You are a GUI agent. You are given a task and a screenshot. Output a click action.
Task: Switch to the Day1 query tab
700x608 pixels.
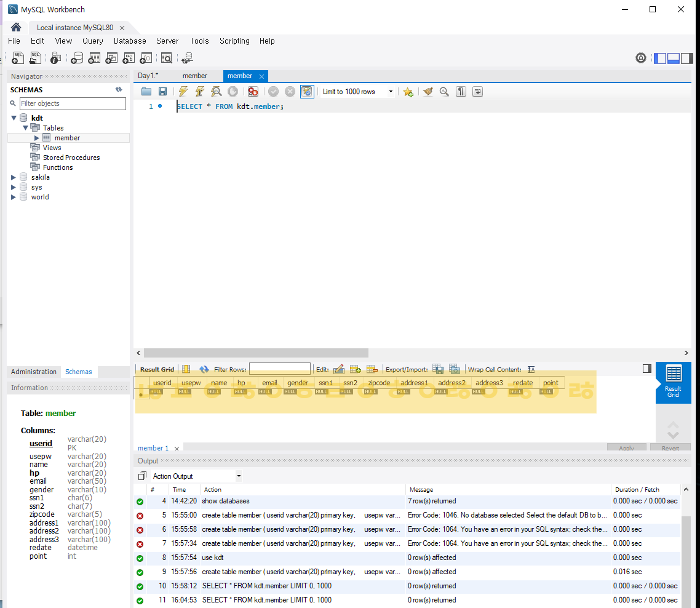[148, 76]
